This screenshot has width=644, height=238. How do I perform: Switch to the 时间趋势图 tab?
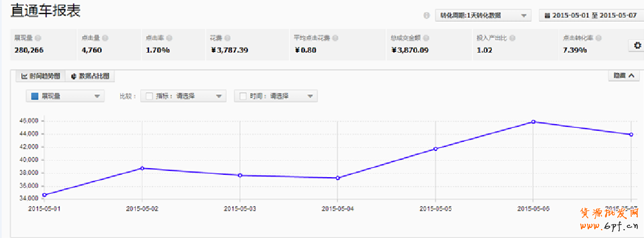(x=41, y=76)
